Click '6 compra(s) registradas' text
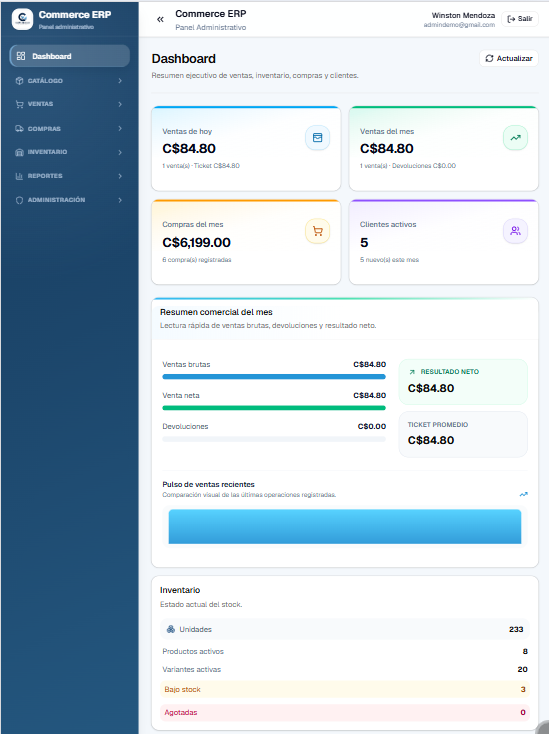This screenshot has width=549, height=734. [x=197, y=260]
